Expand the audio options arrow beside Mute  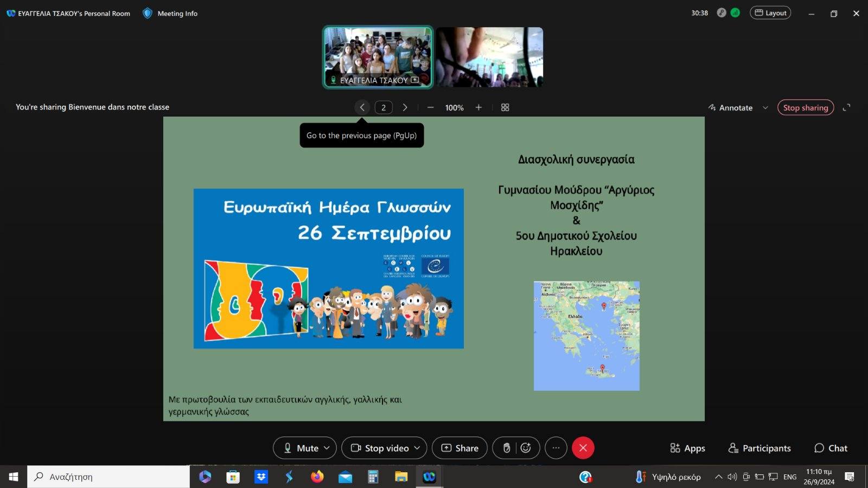pos(327,448)
